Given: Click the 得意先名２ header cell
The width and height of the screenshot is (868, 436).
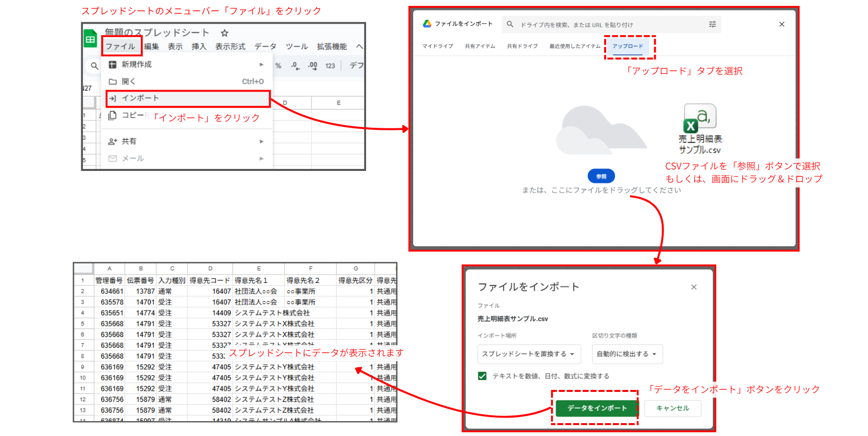Looking at the screenshot, I should (310, 280).
